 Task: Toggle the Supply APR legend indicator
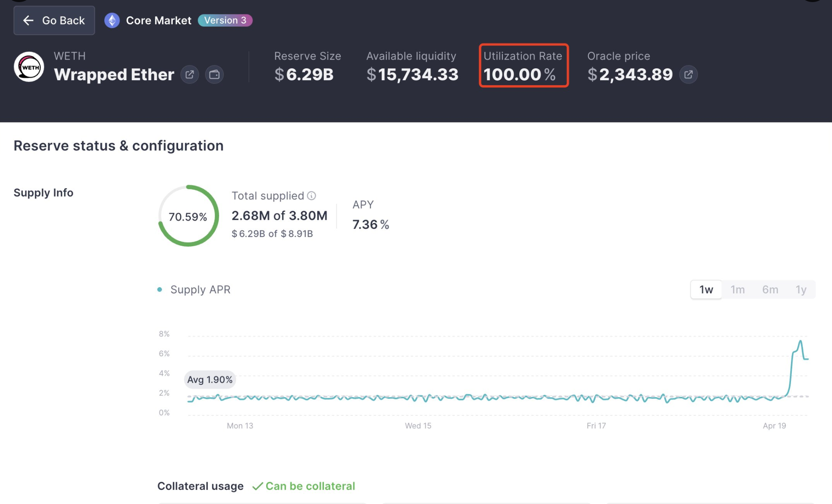click(159, 290)
